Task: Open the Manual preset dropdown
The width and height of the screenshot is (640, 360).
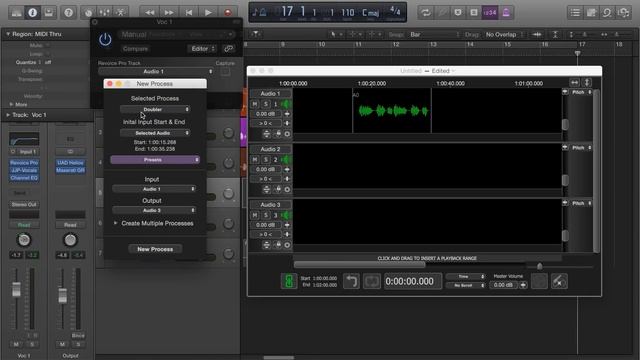Action: 177,34
